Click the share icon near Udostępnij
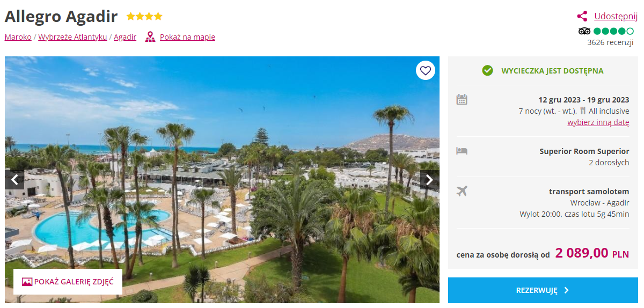The image size is (644, 308). click(582, 17)
